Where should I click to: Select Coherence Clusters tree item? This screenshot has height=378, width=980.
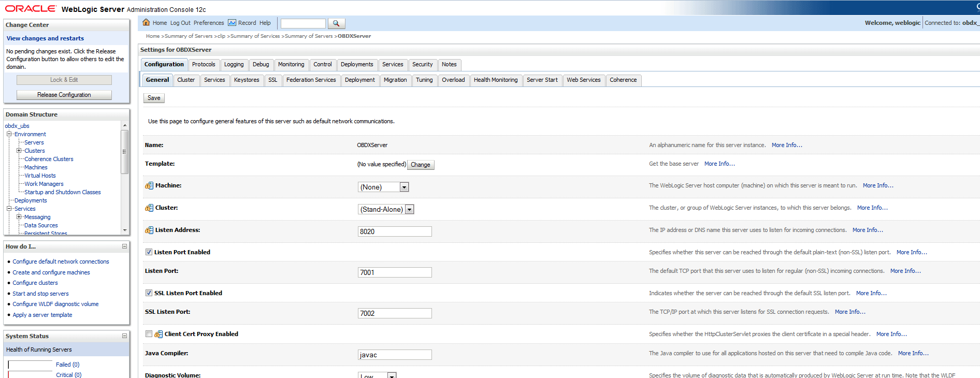49,159
